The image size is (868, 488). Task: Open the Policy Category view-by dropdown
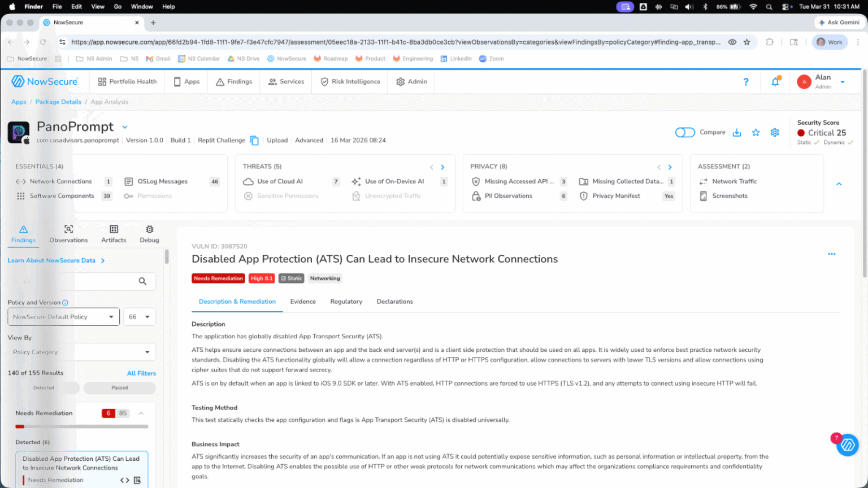click(82, 352)
